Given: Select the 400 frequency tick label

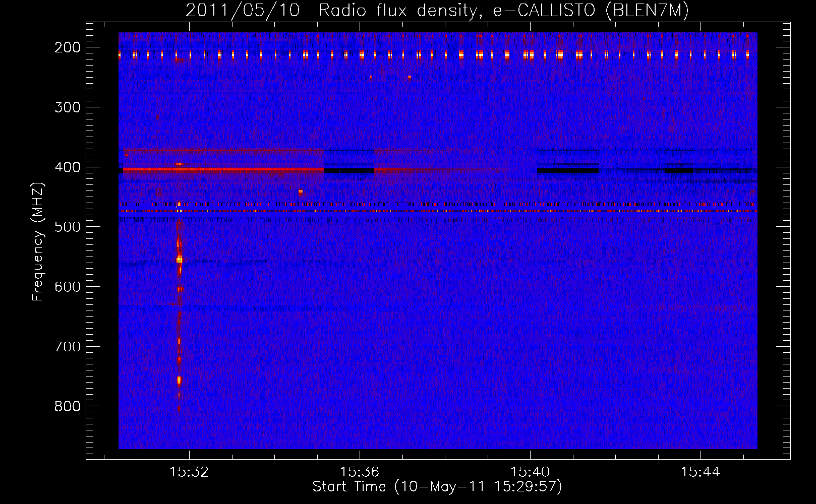Looking at the screenshot, I should click(x=68, y=167).
